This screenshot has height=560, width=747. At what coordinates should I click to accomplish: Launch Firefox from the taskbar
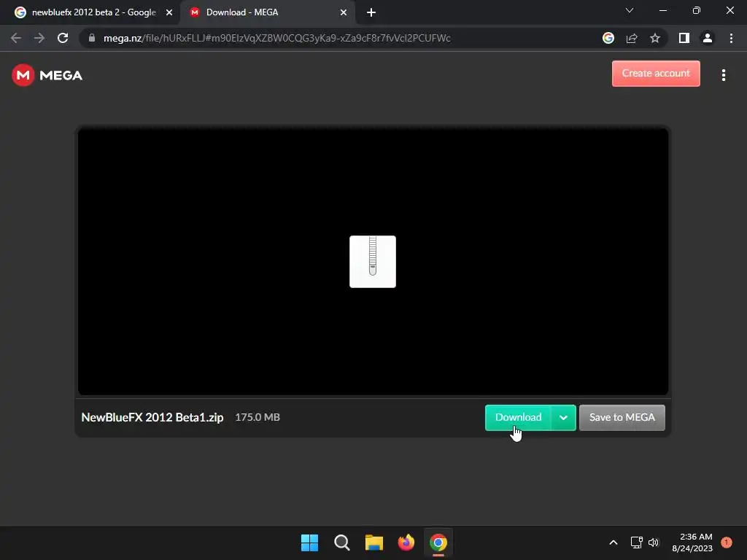406,542
